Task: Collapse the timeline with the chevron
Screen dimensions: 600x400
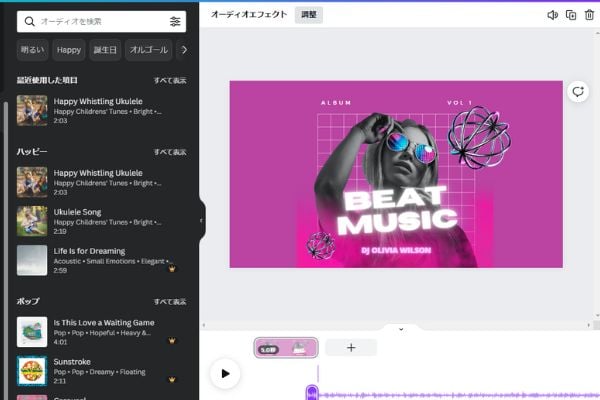Action: pos(401,329)
